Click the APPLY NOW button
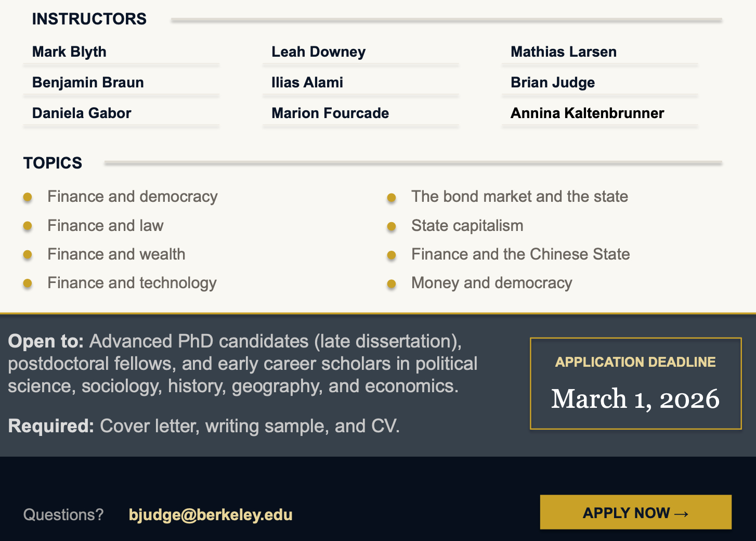This screenshot has height=541, width=756. pyautogui.click(x=635, y=512)
